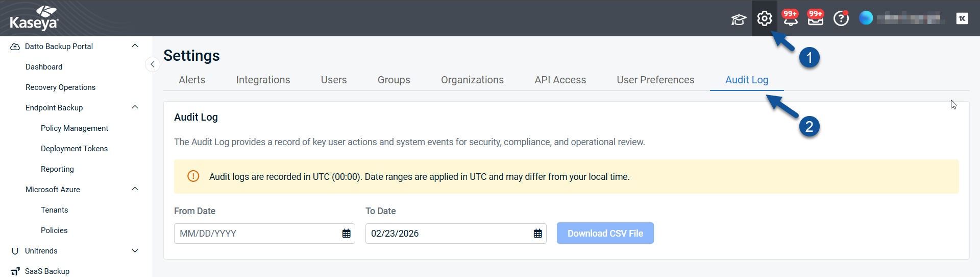Open Policies under Microsoft Azure
Viewport: 980px width, 277px height.
[54, 230]
